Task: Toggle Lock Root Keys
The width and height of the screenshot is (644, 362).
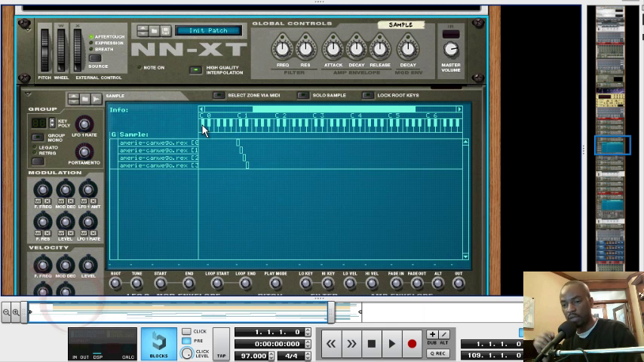Action: point(368,95)
